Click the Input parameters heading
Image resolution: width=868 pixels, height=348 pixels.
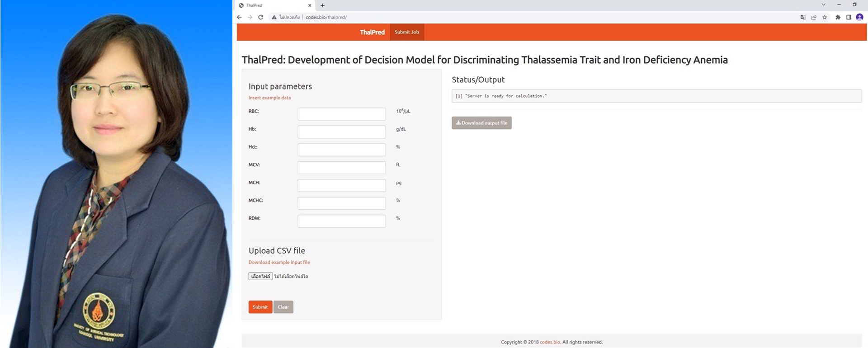280,86
